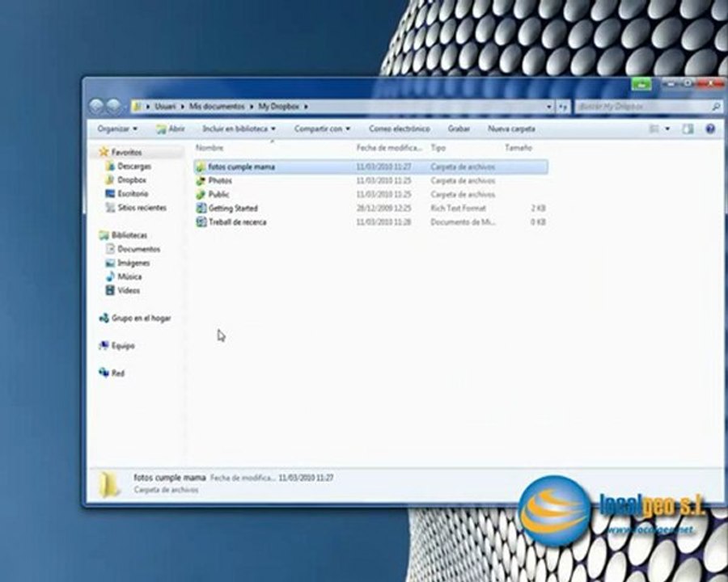Sort by the Nombre column header
Image resolution: width=728 pixels, height=582 pixels.
pos(210,148)
